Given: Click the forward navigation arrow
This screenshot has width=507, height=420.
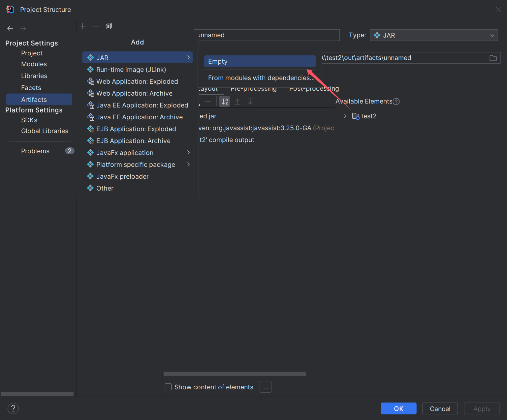Looking at the screenshot, I should (23, 28).
